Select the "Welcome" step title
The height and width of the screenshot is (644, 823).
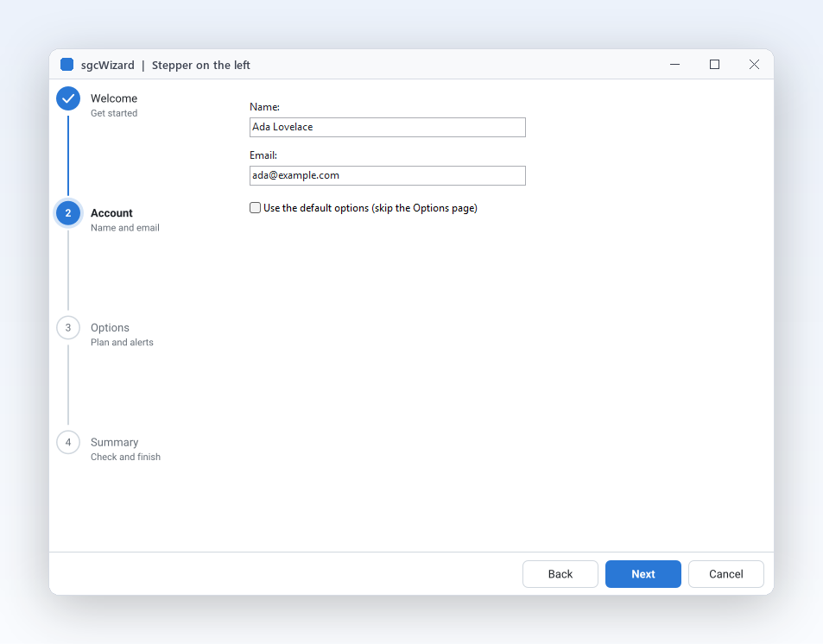click(114, 98)
